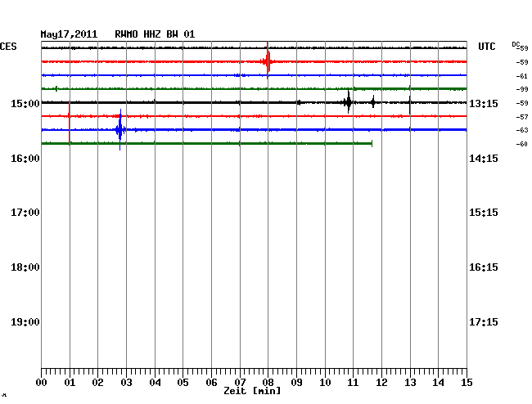Click the DC offset value -61
532x404 pixels.
tap(522, 76)
